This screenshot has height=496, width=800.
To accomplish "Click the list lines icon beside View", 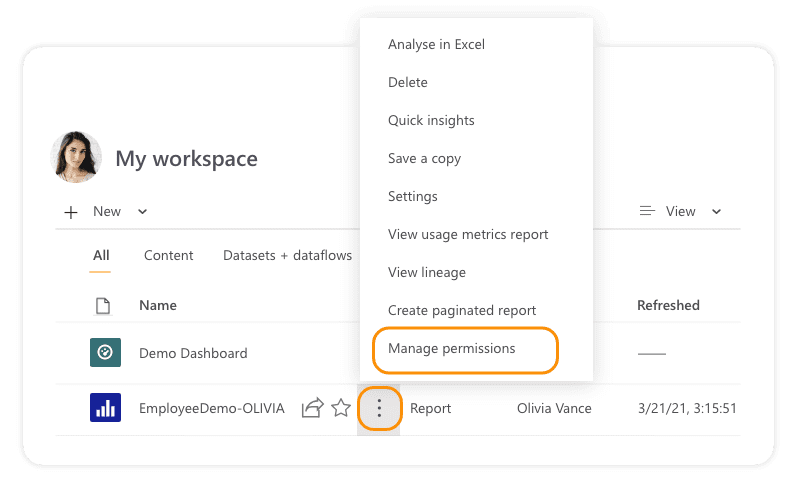I will [x=647, y=211].
